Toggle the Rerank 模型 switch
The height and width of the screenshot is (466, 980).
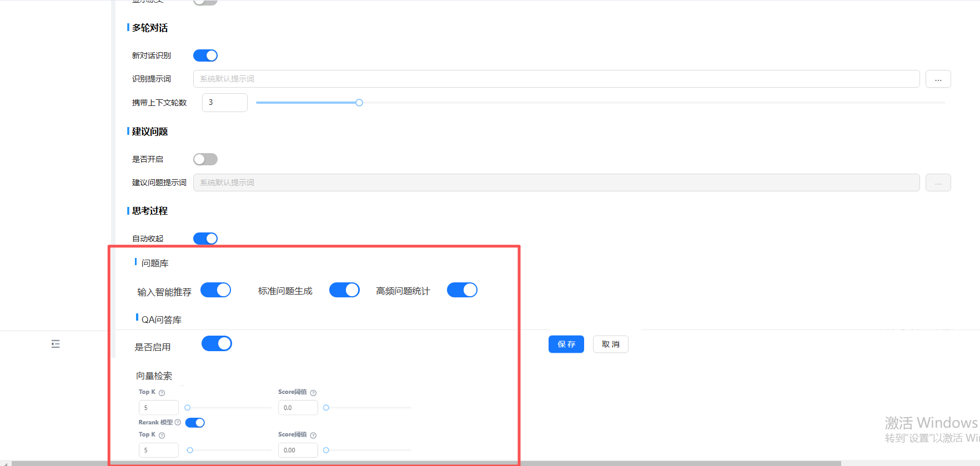point(195,423)
